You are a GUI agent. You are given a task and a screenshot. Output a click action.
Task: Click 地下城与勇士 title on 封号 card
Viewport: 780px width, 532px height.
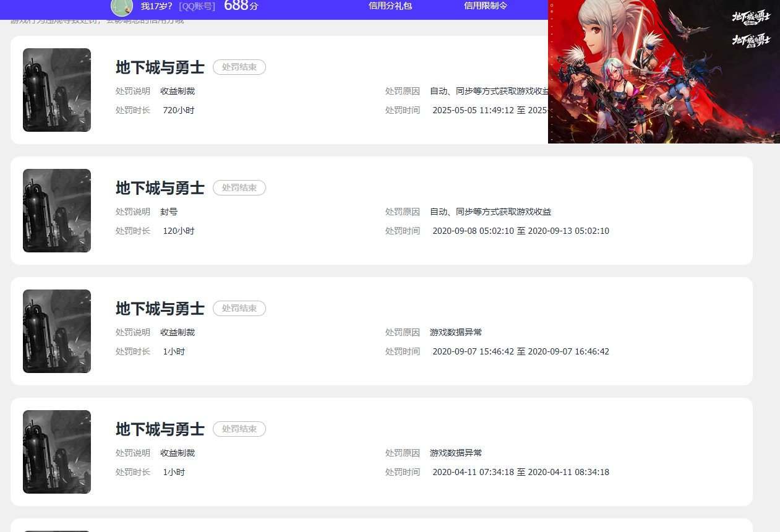click(160, 188)
